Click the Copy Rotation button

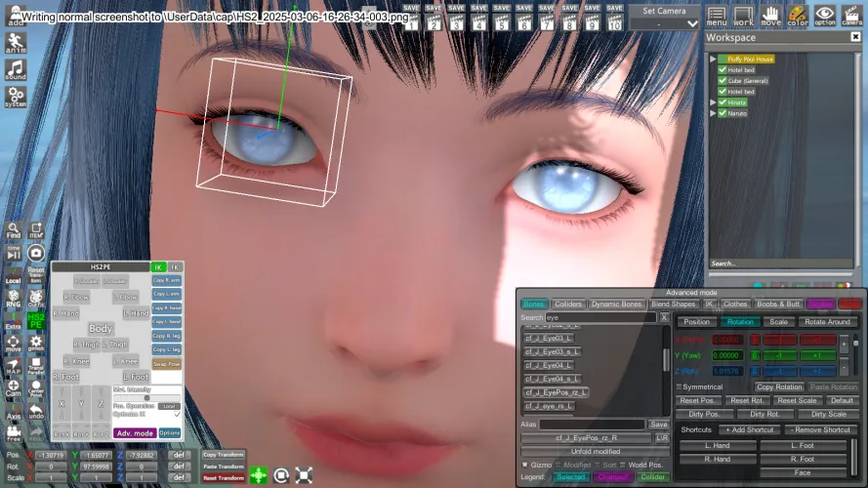click(x=778, y=387)
